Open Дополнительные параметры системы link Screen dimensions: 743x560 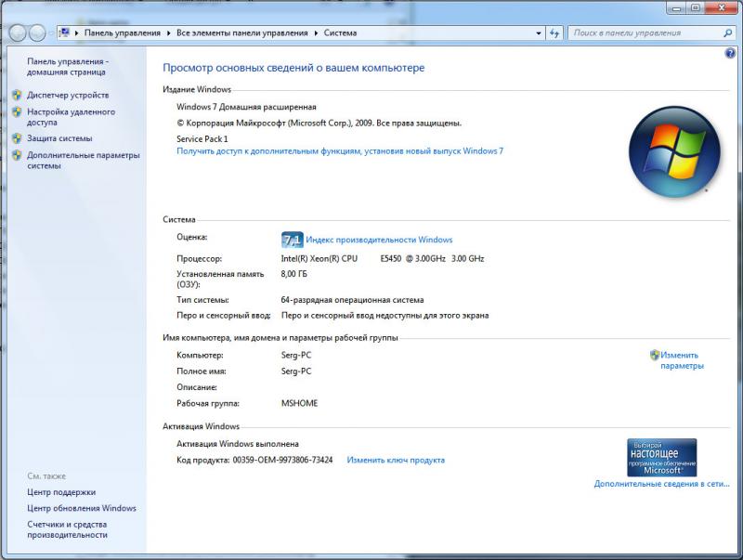(x=83, y=160)
